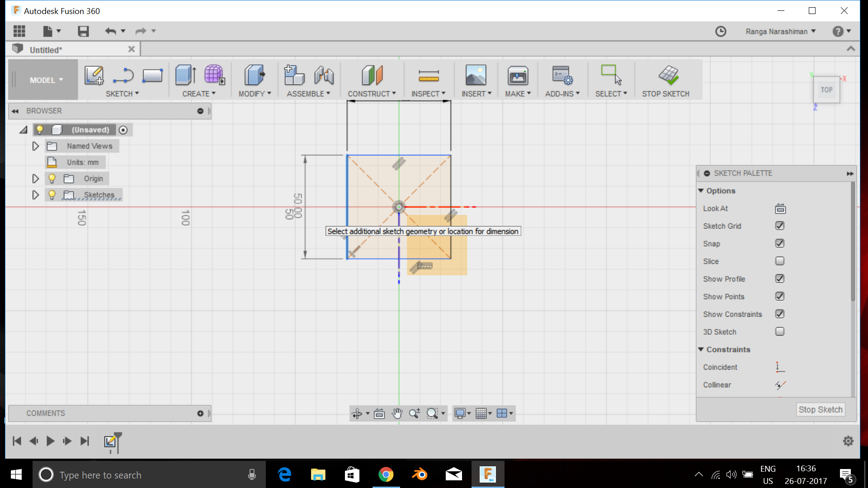Click the Extrude icon
This screenshot has width=868, height=488.
[x=185, y=75]
